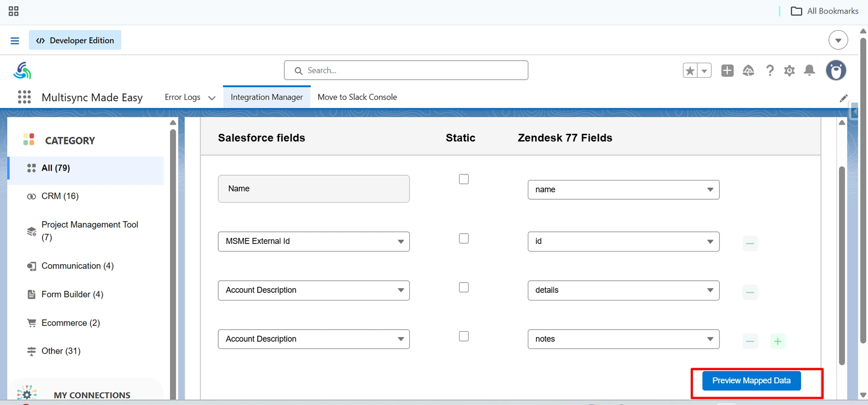Add a new mapping row with plus
Screen dimensions: 868x405
pos(778,341)
